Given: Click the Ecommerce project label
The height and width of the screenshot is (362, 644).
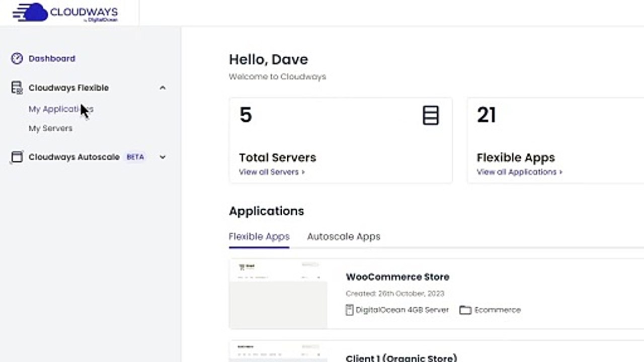Looking at the screenshot, I should pyautogui.click(x=497, y=310).
